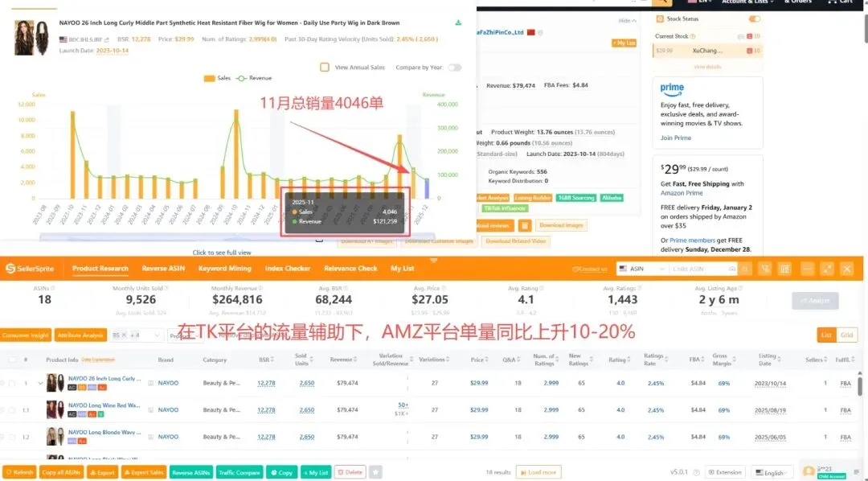Click the Traffic Compare button
Screen dimensions: 868x481
click(240, 473)
